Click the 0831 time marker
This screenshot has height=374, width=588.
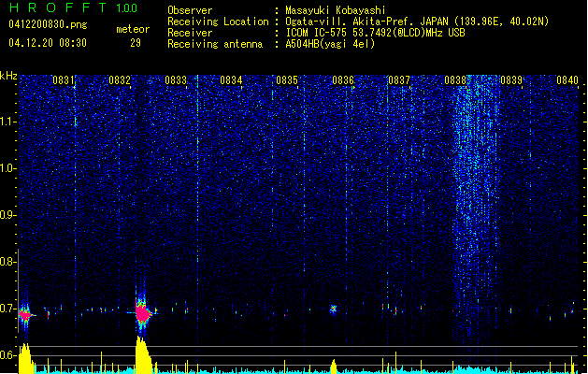[x=63, y=80]
